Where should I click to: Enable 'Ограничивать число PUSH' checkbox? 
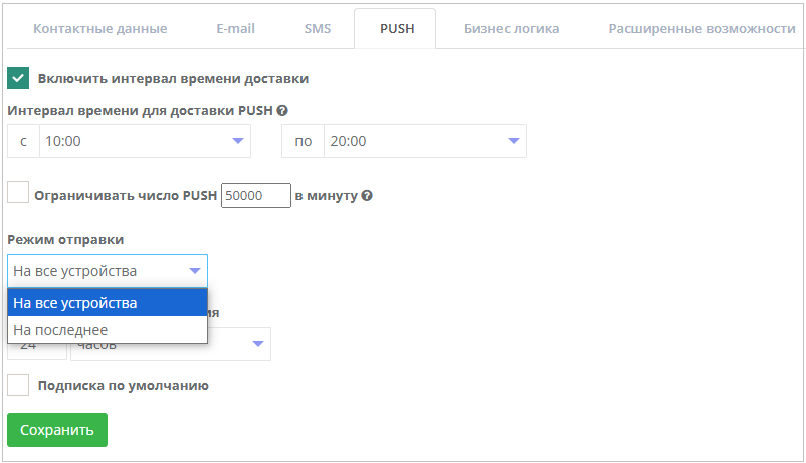pos(18,193)
